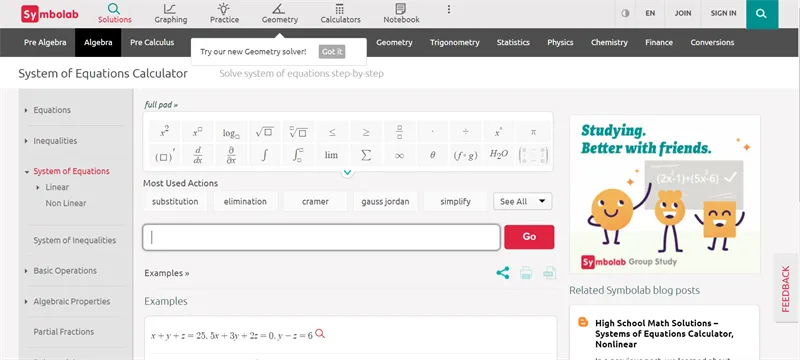Select the Statistics tab
This screenshot has height=360, width=800.
point(513,42)
